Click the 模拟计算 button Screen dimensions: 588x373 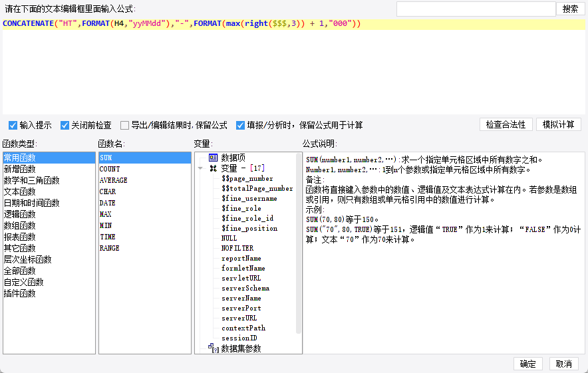pos(558,124)
